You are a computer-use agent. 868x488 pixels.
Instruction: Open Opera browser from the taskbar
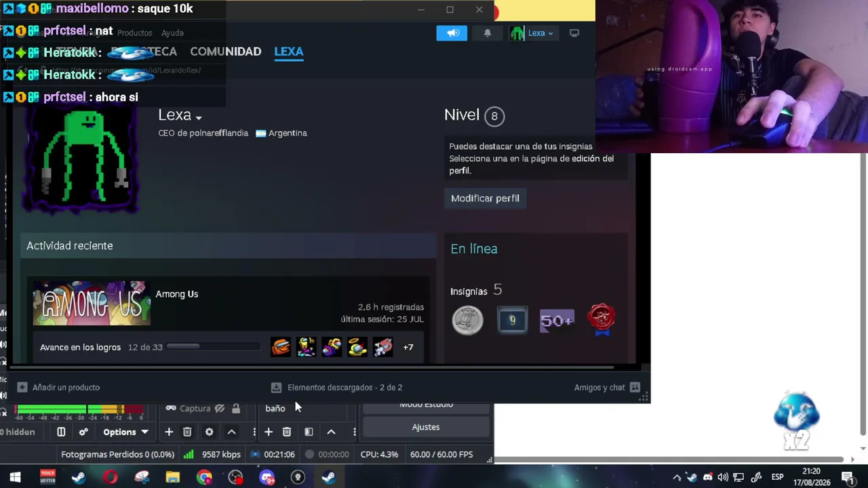(110, 478)
